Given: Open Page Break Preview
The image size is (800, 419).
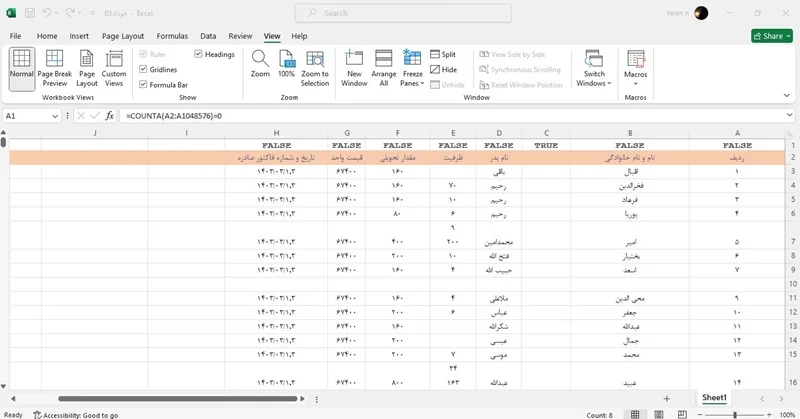Looking at the screenshot, I should pyautogui.click(x=55, y=69).
